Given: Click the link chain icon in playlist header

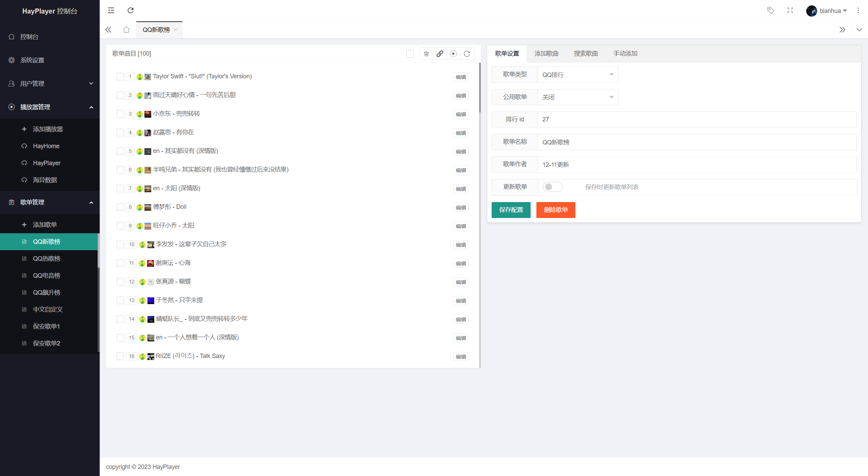Looking at the screenshot, I should 440,54.
